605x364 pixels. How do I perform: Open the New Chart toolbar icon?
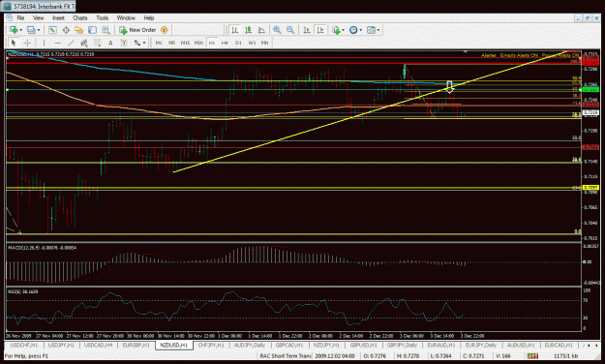point(14,30)
